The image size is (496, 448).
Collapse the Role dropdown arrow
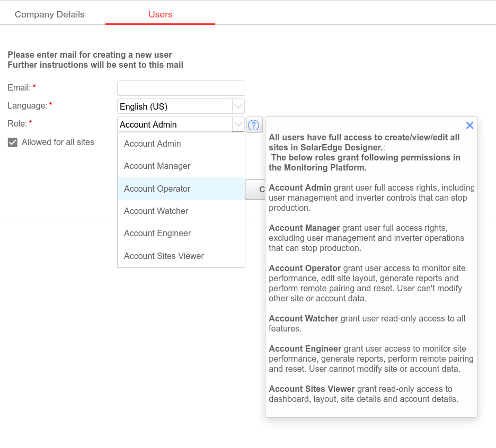(238, 125)
